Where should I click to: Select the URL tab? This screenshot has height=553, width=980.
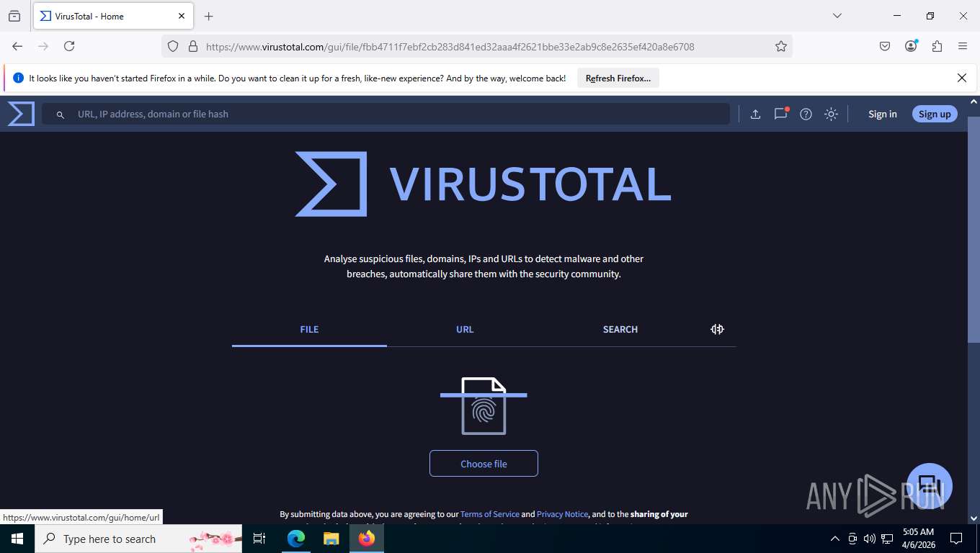(x=465, y=329)
